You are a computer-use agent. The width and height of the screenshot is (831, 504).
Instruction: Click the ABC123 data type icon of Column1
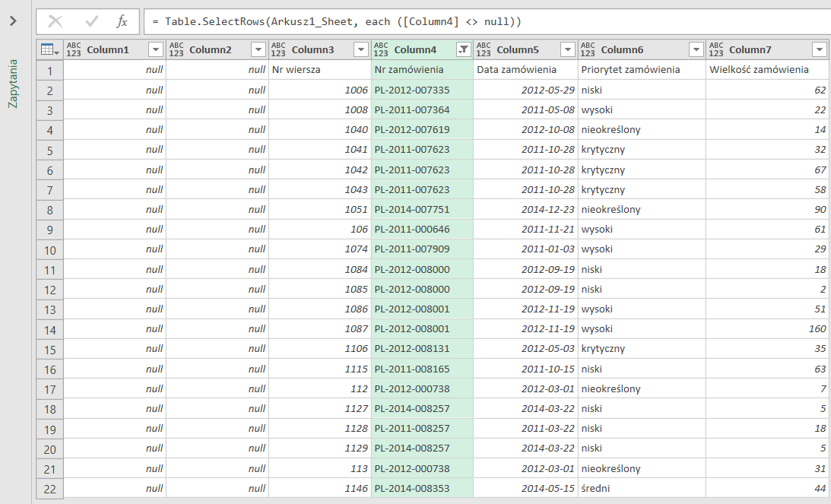point(74,49)
